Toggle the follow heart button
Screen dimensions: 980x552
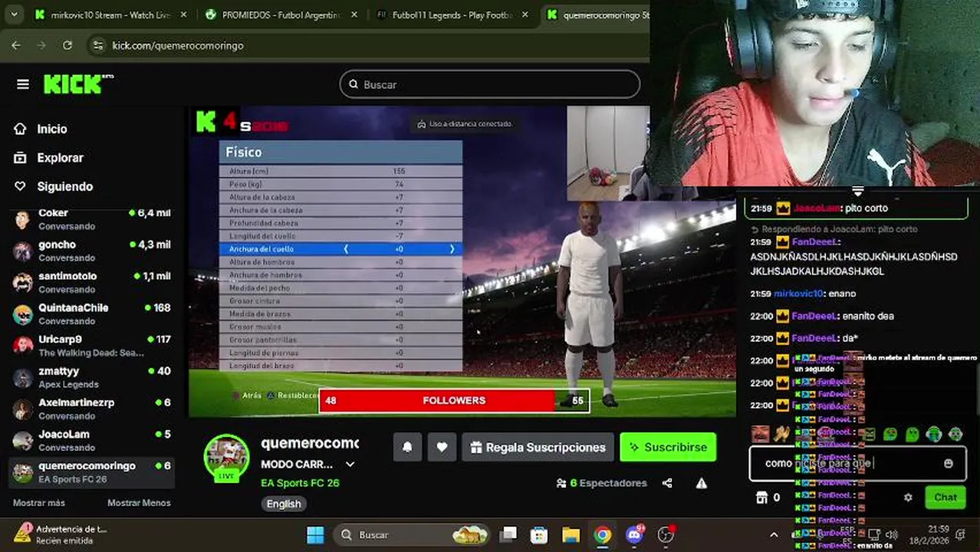pos(442,447)
